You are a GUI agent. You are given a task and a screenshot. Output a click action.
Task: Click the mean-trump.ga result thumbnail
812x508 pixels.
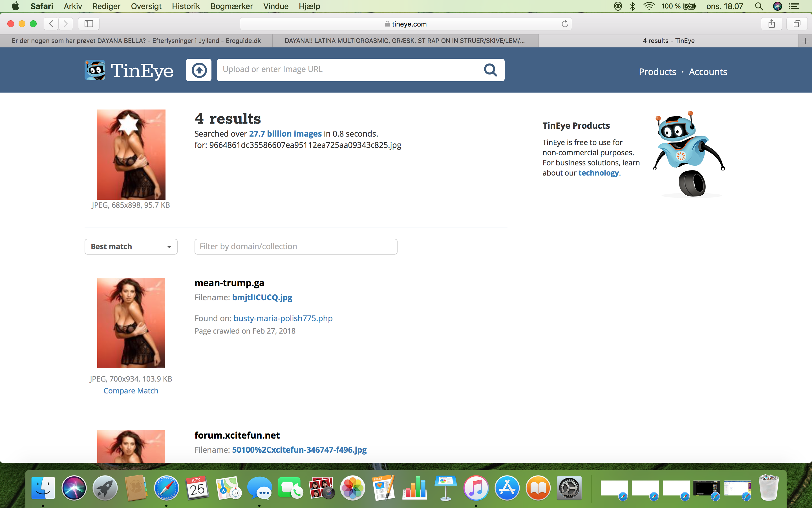131,323
